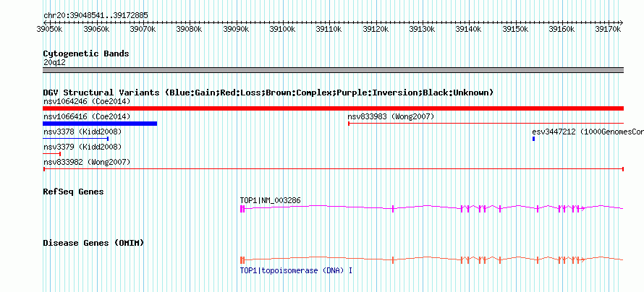
Task: Click the nsv3378 (Kidd2008) label text
Action: coord(82,132)
